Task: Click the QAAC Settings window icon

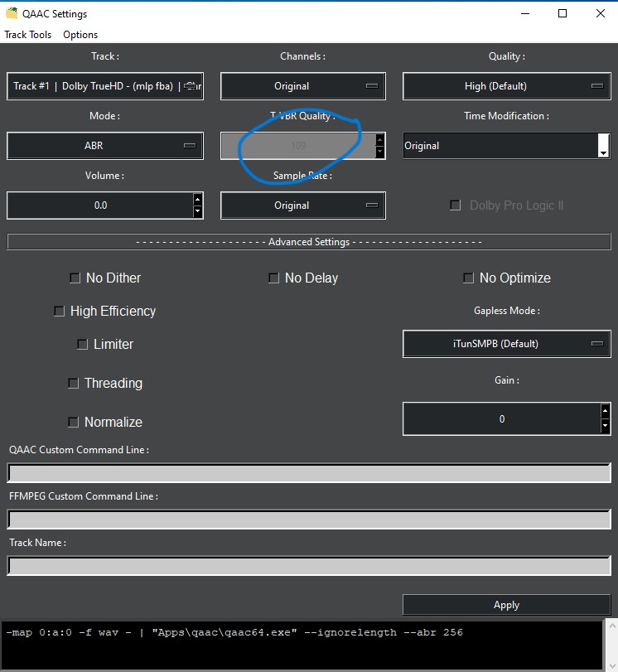Action: (12, 13)
